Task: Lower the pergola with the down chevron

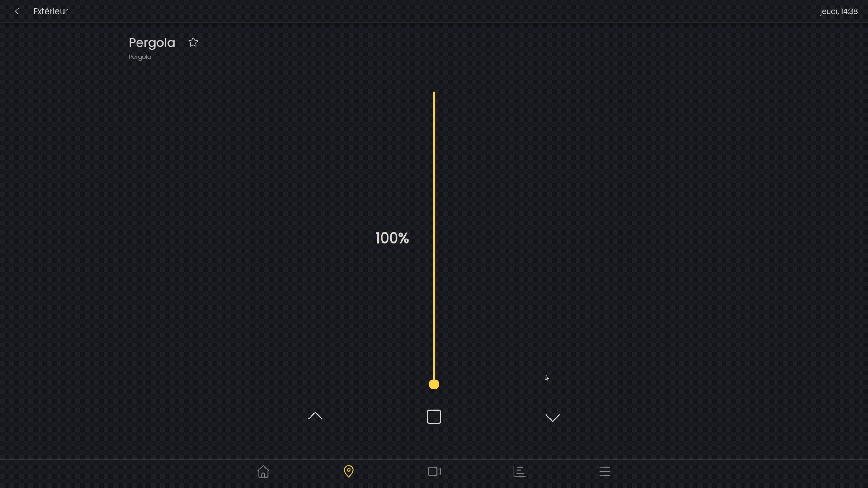Action: pos(552,418)
